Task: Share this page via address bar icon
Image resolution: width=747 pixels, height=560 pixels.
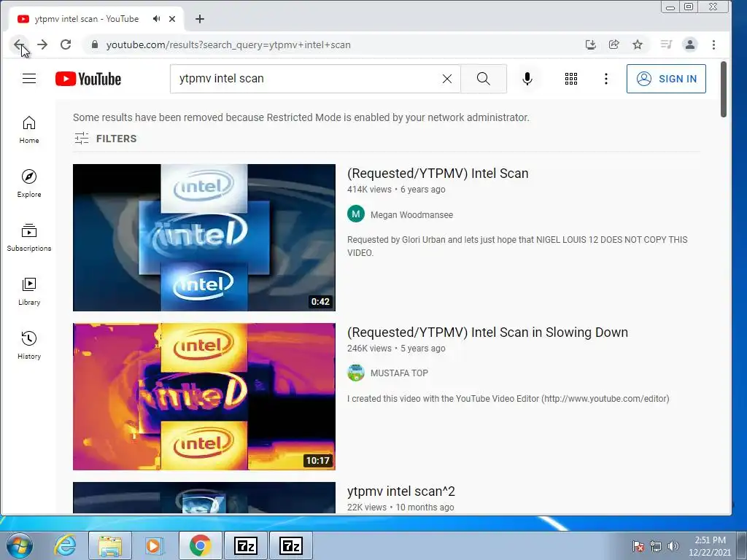Action: [614, 44]
